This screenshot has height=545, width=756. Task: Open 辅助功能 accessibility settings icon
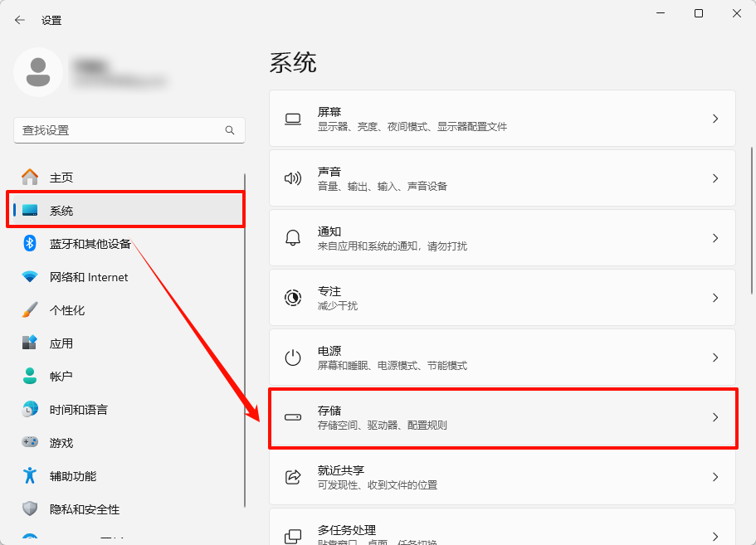26,475
